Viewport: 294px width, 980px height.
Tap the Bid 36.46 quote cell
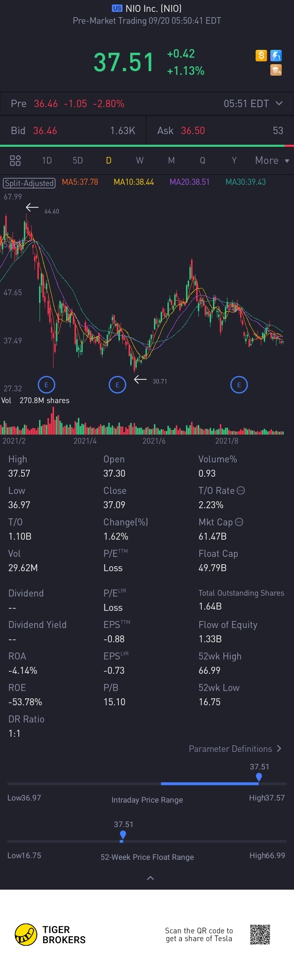pyautogui.click(x=73, y=130)
